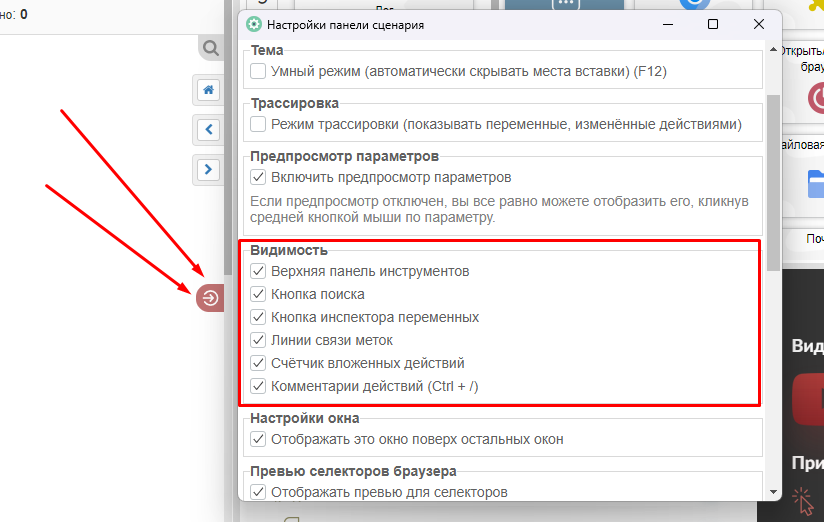This screenshot has width=824, height=522.
Task: Enable the Умный режим checkbox
Action: click(x=258, y=71)
